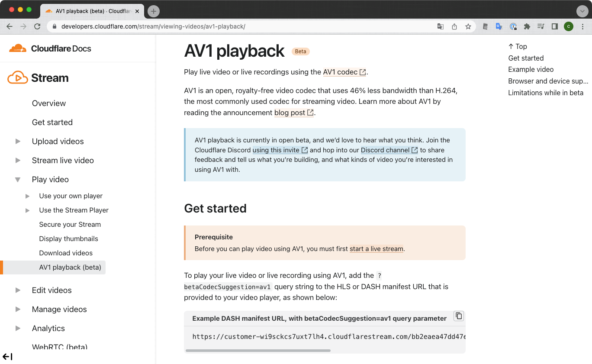Expand the Edit videos section
The width and height of the screenshot is (592, 364).
coord(17,290)
